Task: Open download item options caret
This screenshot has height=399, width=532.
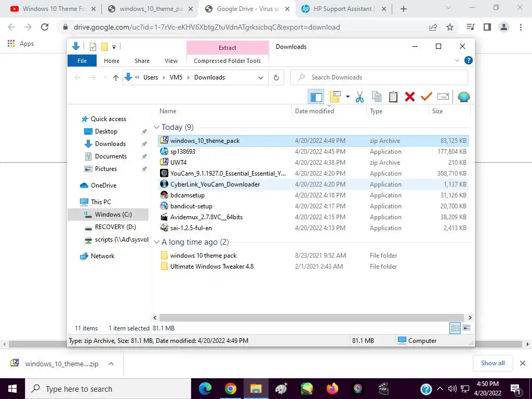Action: point(111,364)
